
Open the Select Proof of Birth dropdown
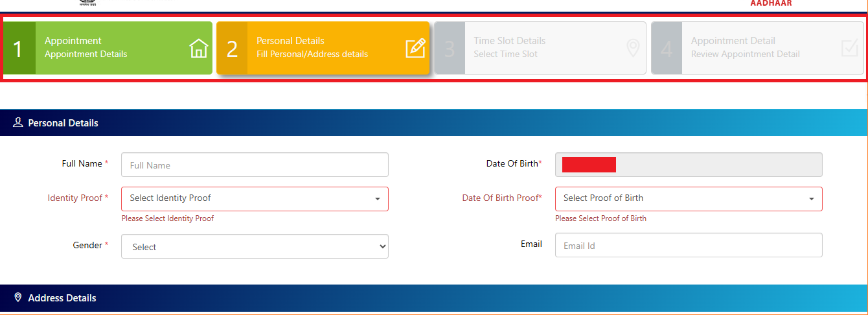pos(688,198)
